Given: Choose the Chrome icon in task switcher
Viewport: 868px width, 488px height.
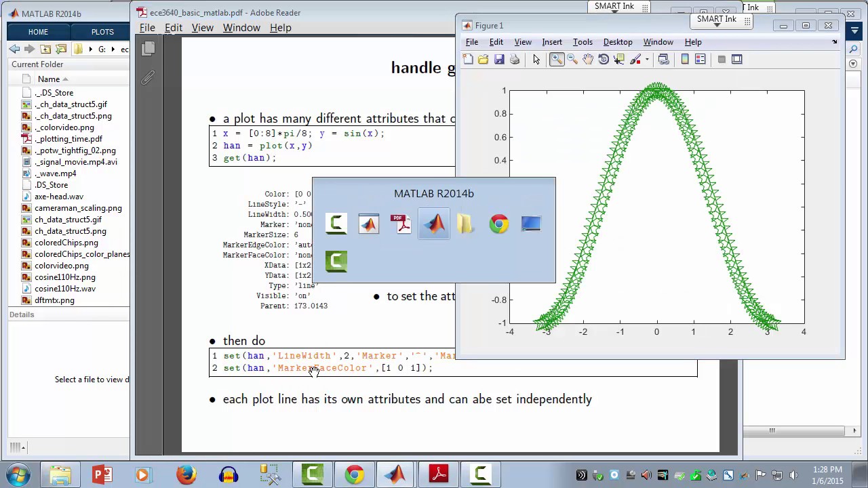Looking at the screenshot, I should (499, 224).
